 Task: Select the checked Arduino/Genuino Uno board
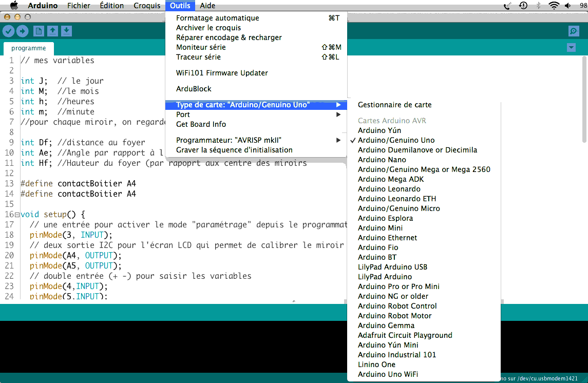tap(396, 140)
